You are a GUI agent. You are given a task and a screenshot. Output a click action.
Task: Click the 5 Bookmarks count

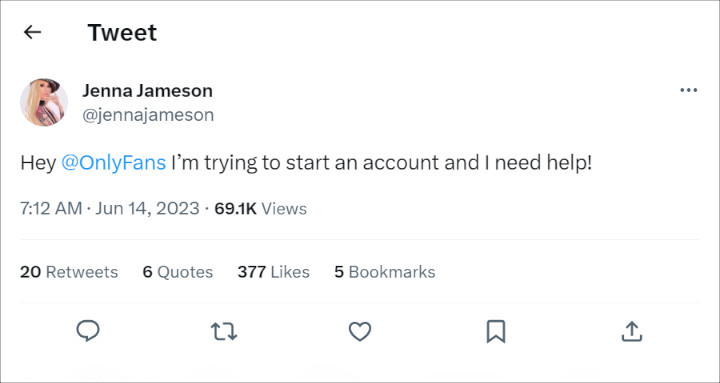(x=385, y=272)
